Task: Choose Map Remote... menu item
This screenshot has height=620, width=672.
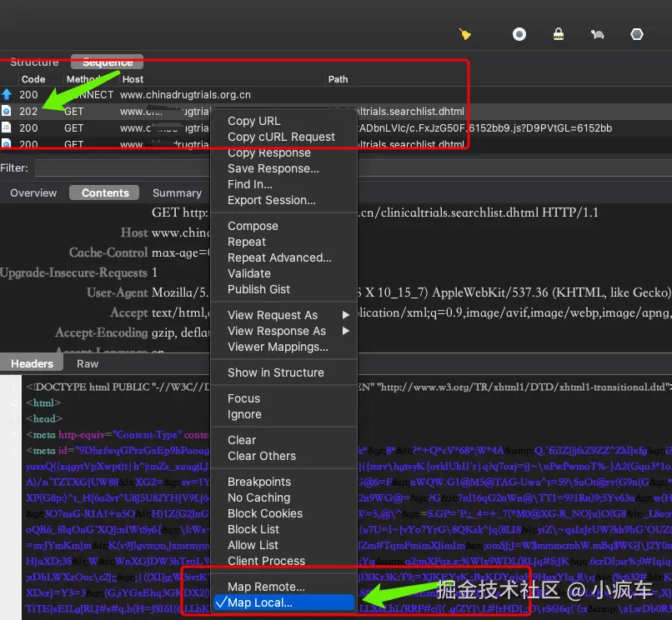Action: (x=283, y=587)
